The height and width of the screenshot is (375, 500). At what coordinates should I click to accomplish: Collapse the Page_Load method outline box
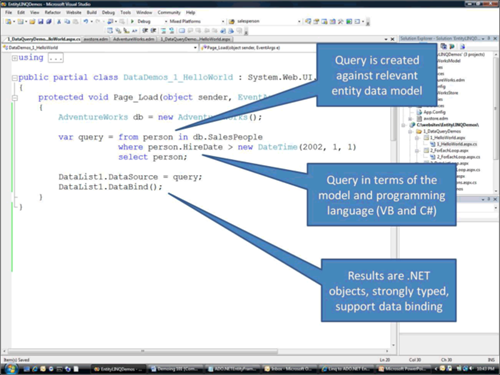(x=15, y=98)
